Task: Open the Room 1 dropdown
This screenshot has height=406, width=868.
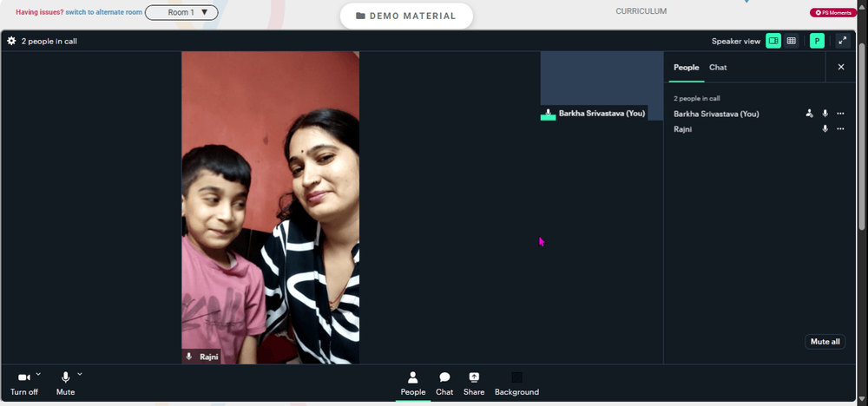Action: 181,12
